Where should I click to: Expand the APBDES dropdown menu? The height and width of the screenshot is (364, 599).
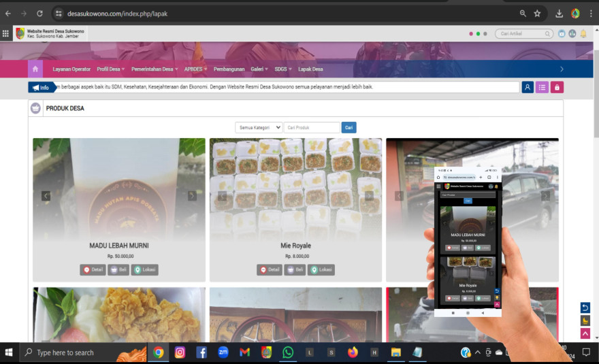[195, 69]
